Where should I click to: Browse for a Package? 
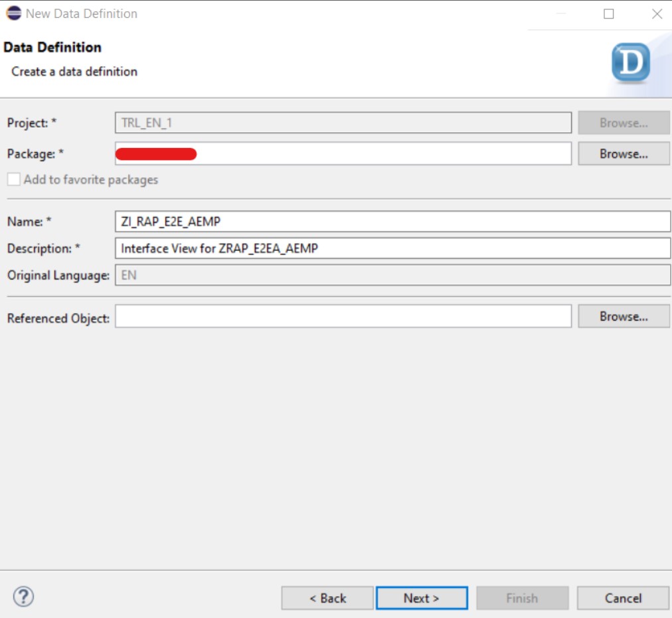tap(624, 153)
